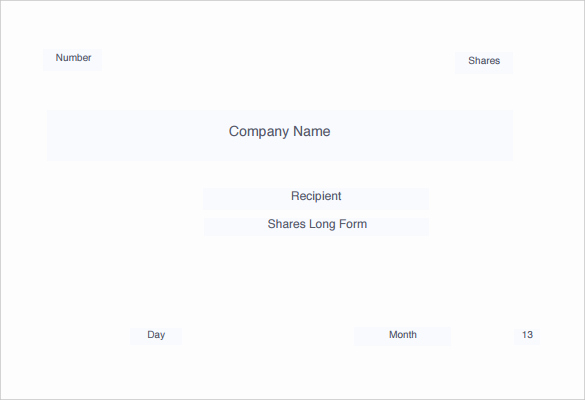Screen dimensions: 585x400
Task: Click the 13 year suffix box
Action: 527,336
